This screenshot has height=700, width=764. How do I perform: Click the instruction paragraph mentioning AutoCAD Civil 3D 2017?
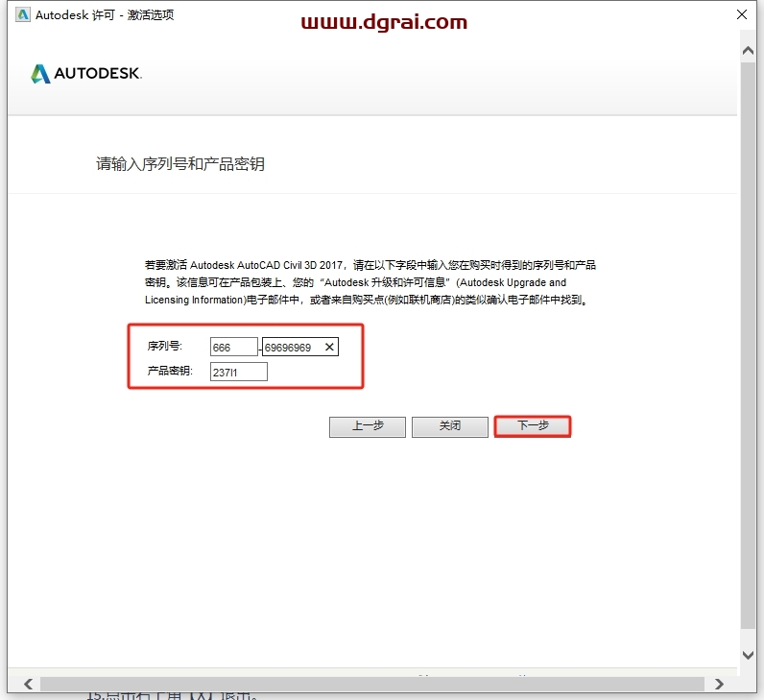pyautogui.click(x=370, y=282)
